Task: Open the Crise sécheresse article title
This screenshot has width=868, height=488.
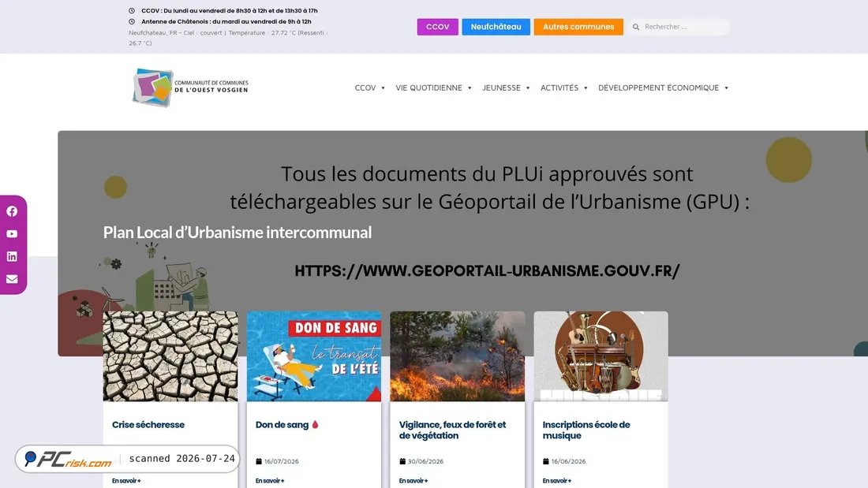Action: coord(148,424)
